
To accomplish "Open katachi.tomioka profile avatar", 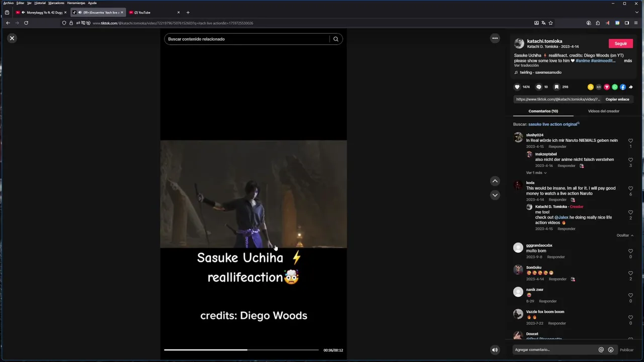I will tap(519, 44).
